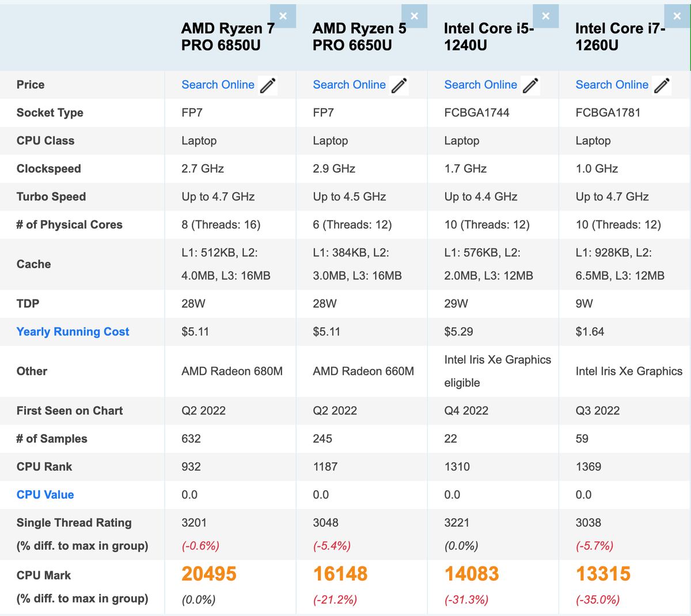The height and width of the screenshot is (616, 691).
Task: Remove Intel Core i5-1240U from comparison
Action: click(x=546, y=16)
